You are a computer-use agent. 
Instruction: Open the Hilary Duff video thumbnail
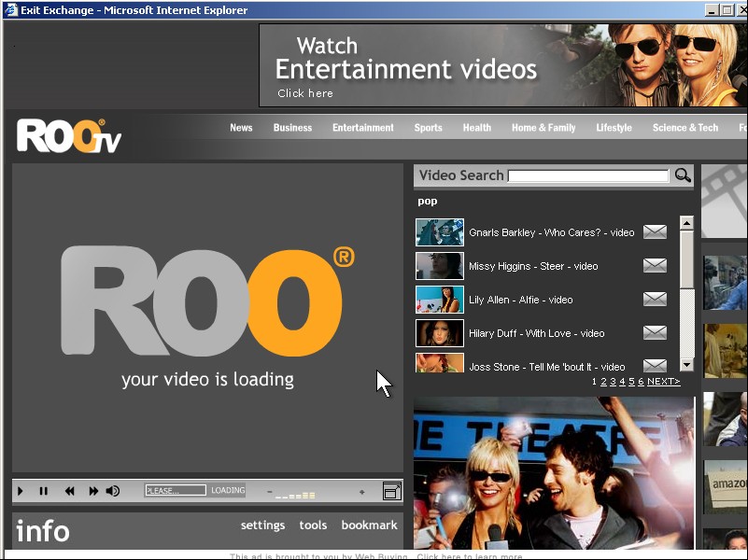pyautogui.click(x=439, y=332)
